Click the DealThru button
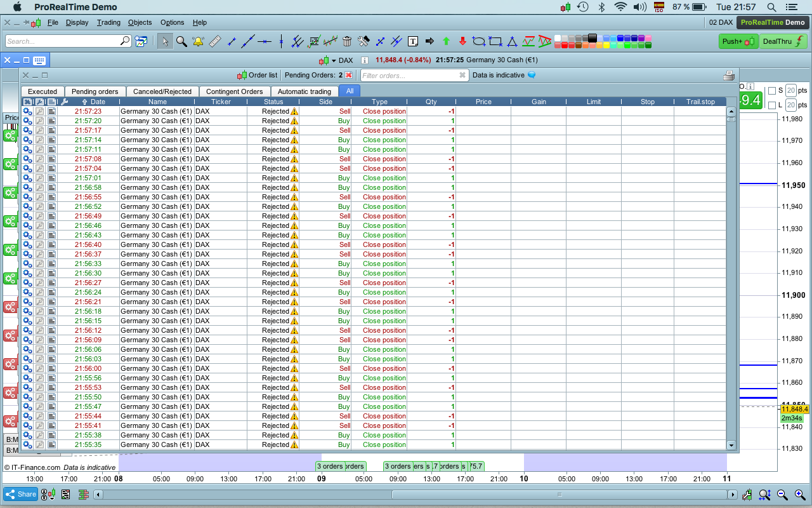Screen dimensions: 812x508 783,41
